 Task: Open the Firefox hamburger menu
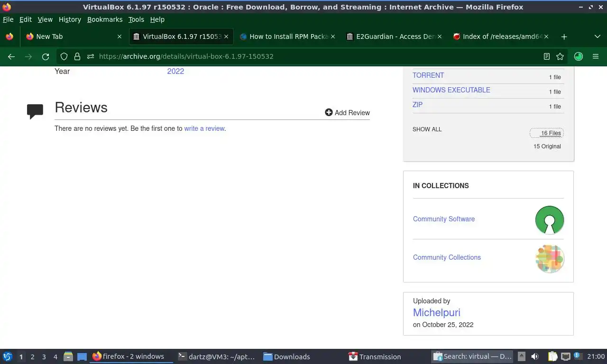(596, 56)
